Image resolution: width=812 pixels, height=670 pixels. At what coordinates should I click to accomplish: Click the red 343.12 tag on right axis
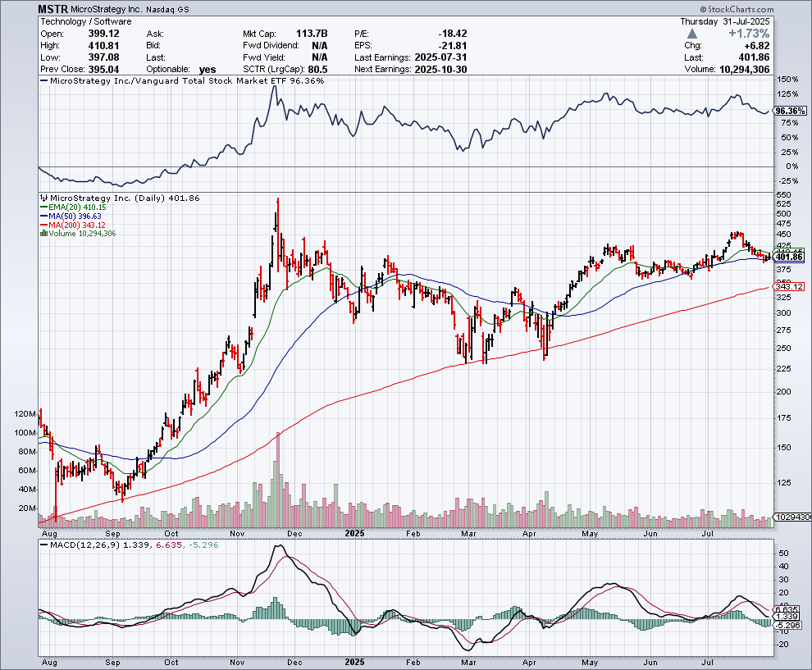coord(789,286)
